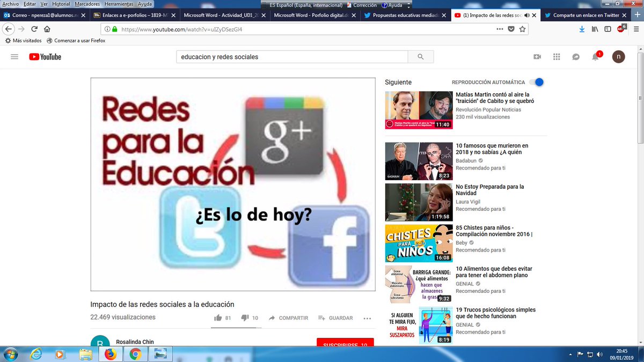Open page actions three-dot menu in address bar
The height and width of the screenshot is (362, 644).
tap(500, 29)
